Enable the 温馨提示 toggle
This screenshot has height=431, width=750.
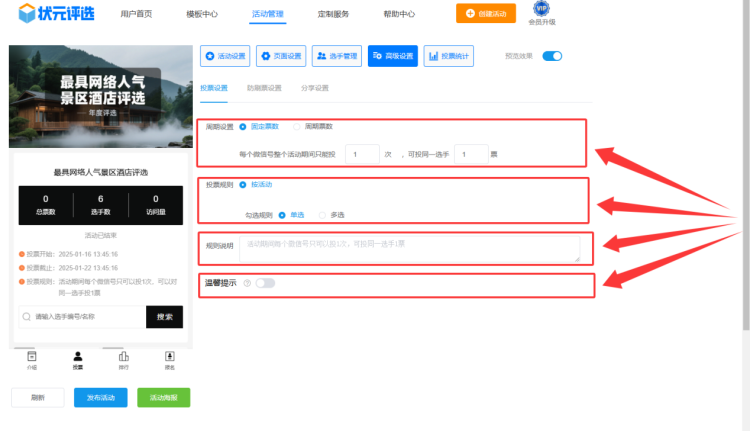pos(265,283)
